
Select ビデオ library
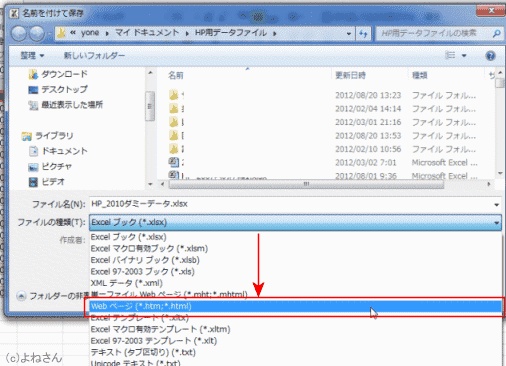coord(47,182)
